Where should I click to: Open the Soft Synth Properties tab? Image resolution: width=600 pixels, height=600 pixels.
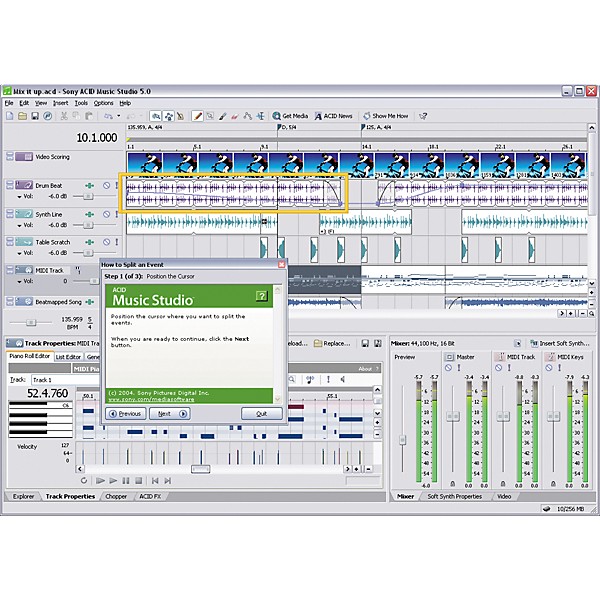point(454,496)
